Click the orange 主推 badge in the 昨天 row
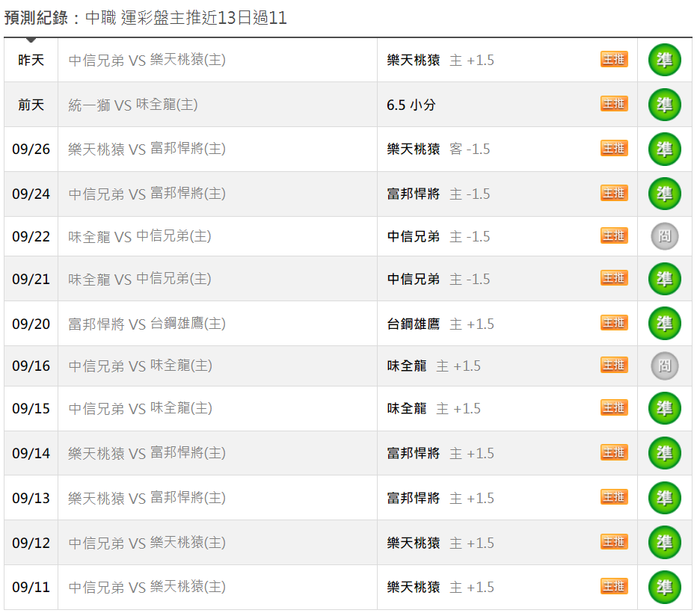700x613 pixels. coord(614,59)
